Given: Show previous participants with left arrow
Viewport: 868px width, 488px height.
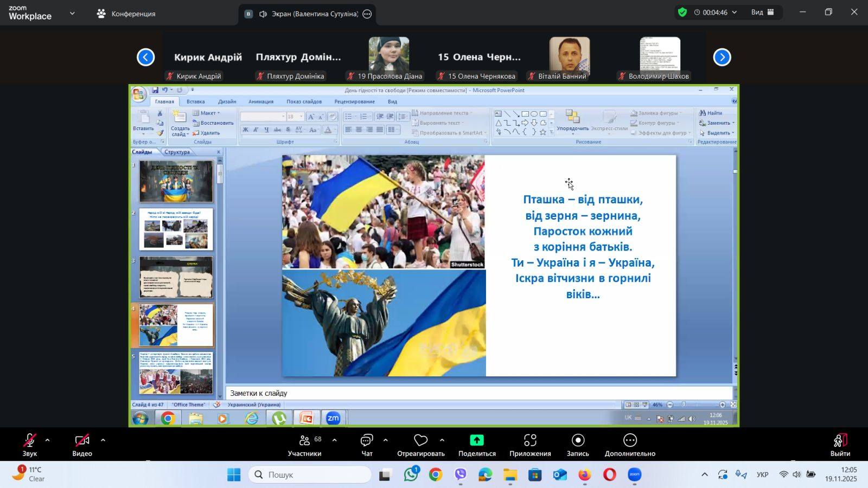Looking at the screenshot, I should pos(145,57).
